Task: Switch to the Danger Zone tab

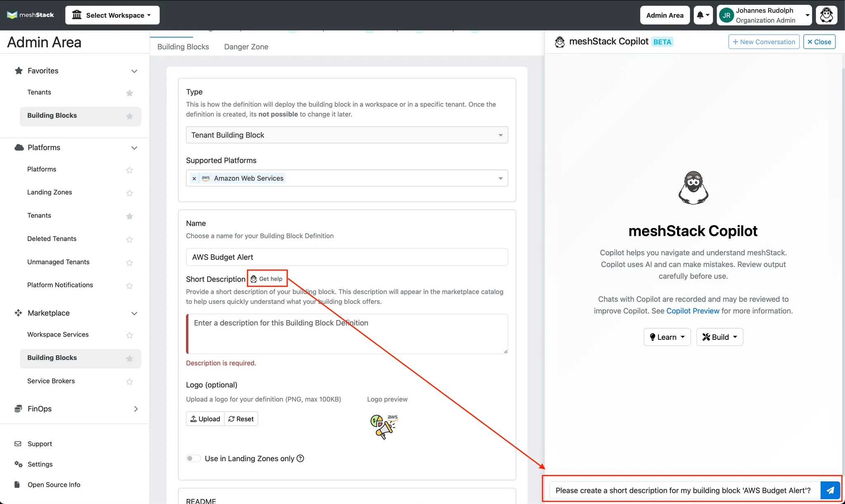Action: click(x=246, y=47)
